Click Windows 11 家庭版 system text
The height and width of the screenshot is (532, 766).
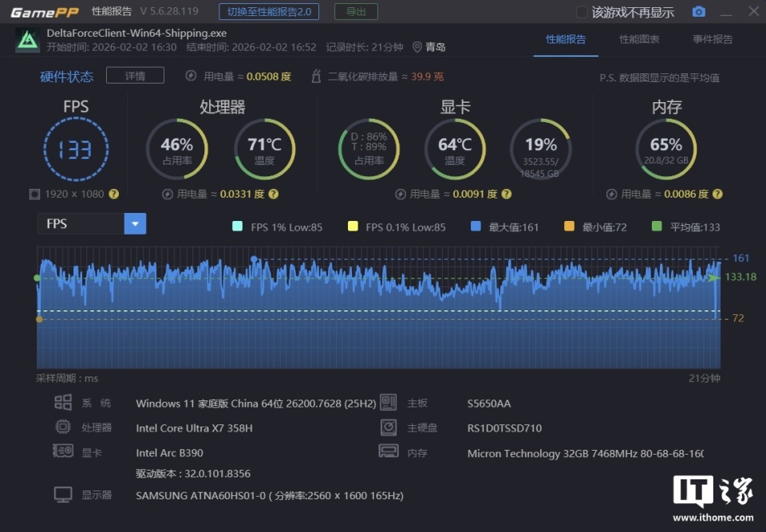click(x=256, y=404)
